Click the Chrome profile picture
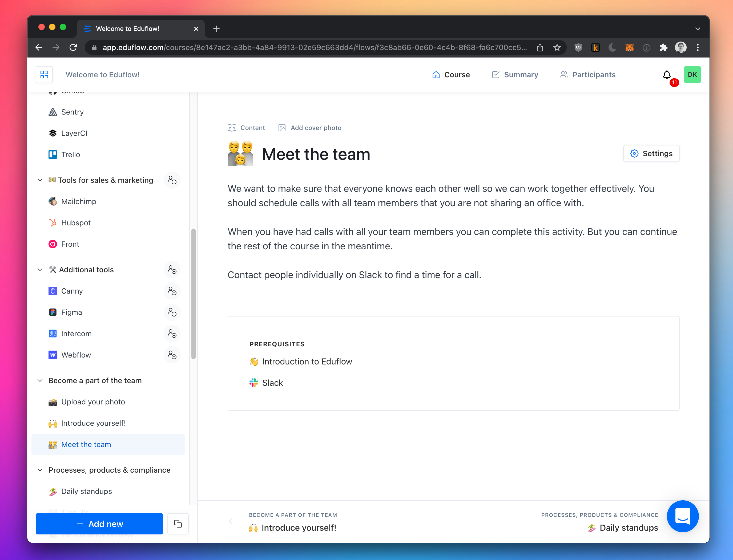This screenshot has height=560, width=733. 680,48
